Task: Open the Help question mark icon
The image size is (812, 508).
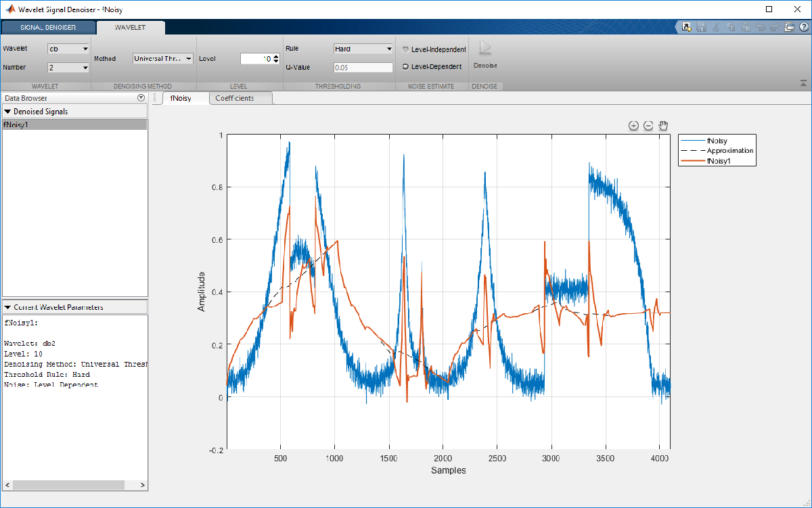Action: click(x=803, y=28)
